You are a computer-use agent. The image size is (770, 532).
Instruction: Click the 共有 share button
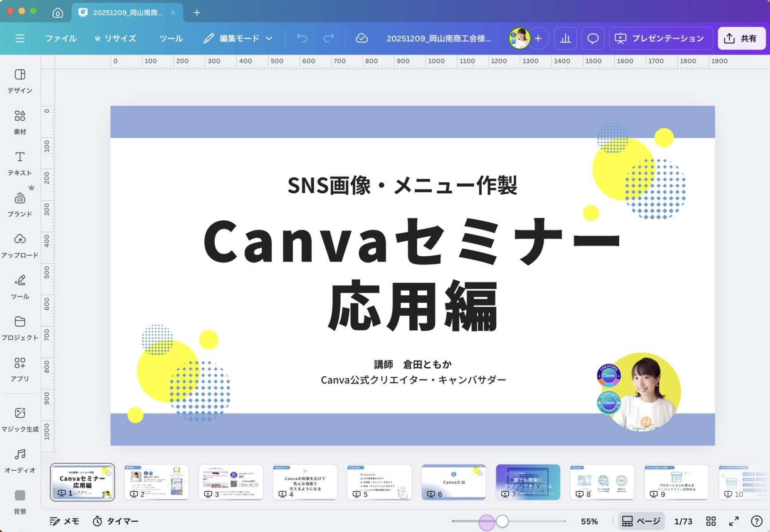[742, 39]
